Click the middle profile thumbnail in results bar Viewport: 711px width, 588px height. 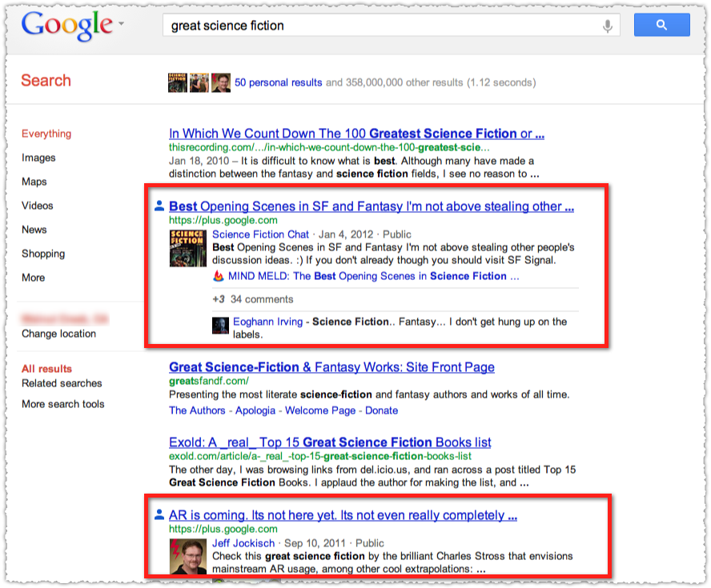coord(199,82)
